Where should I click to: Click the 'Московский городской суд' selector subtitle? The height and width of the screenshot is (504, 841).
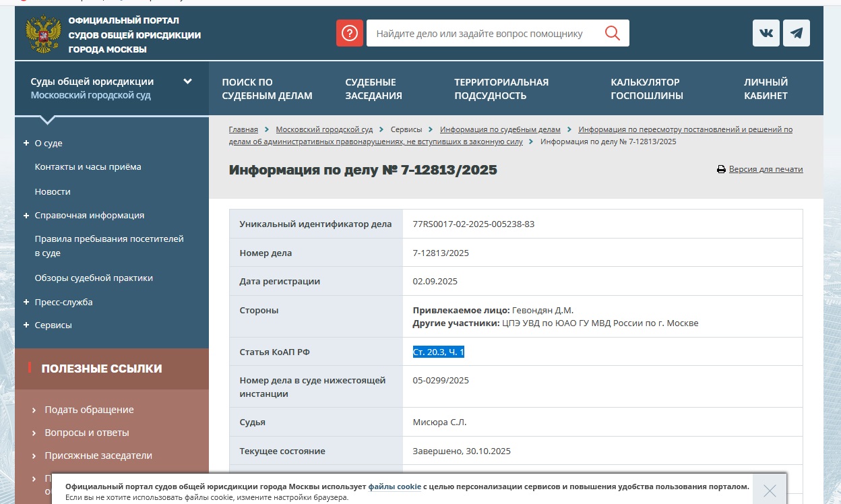click(90, 96)
